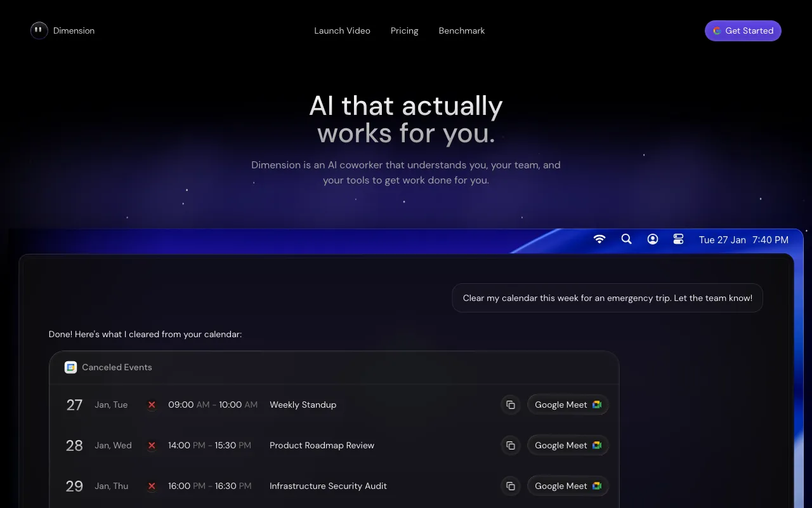Click the Tue 27 Jan 7:40 PM clock

[x=743, y=240]
